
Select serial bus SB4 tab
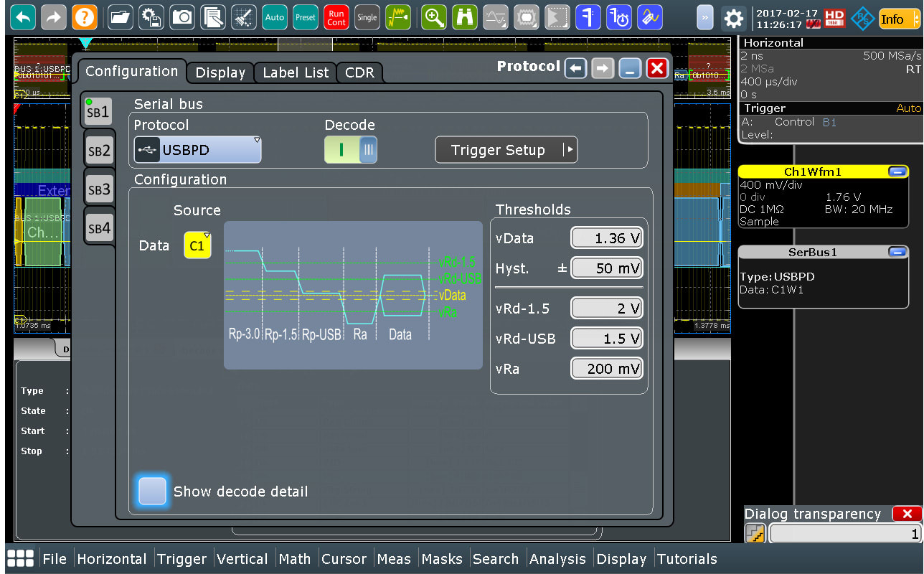coord(100,228)
